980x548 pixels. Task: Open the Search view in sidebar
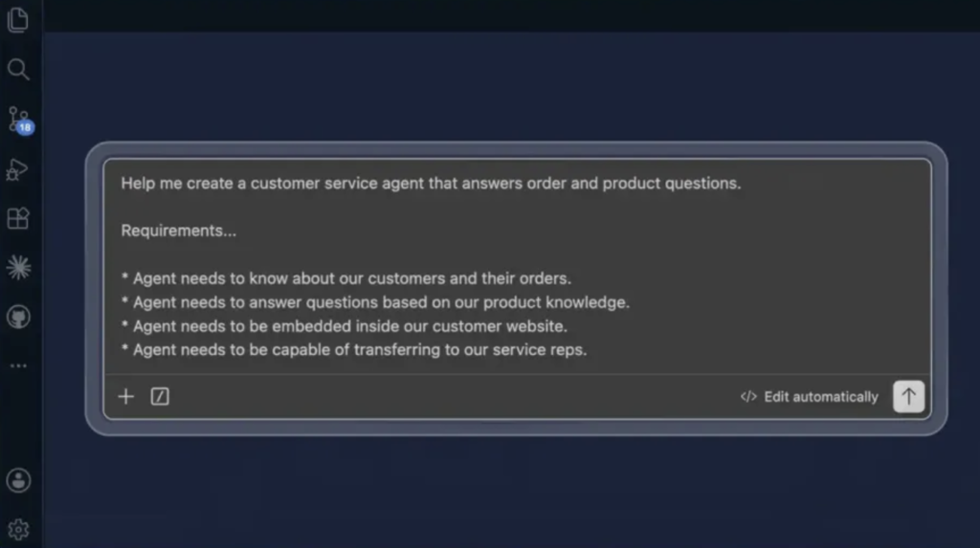point(18,70)
